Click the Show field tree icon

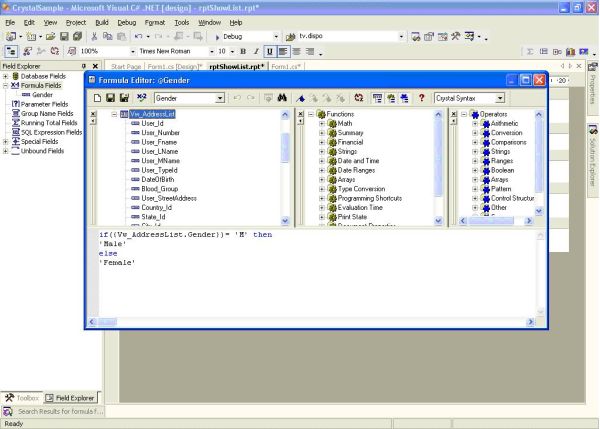[377, 98]
